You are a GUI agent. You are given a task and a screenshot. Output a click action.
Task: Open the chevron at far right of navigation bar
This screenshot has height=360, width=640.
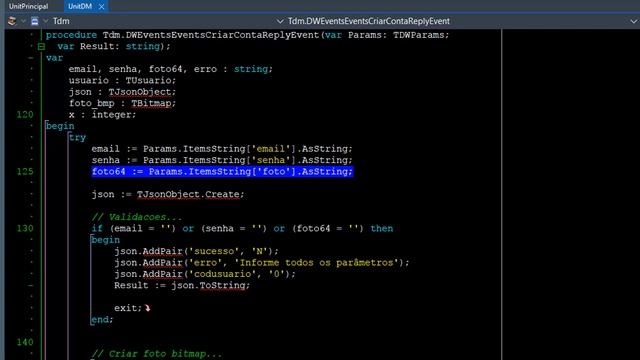[x=633, y=21]
